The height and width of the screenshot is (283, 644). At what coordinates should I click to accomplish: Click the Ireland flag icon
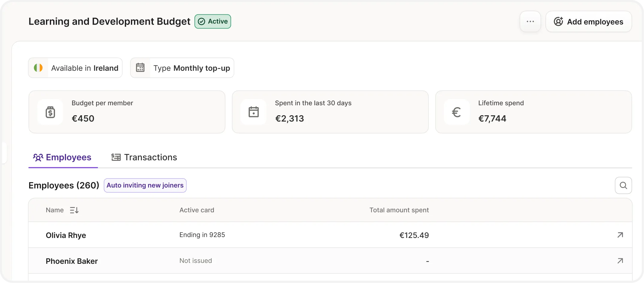point(38,68)
